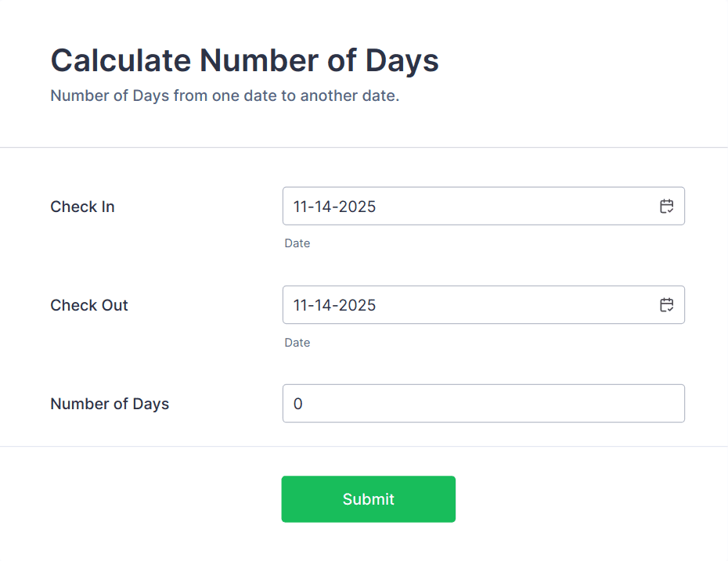Click the Check Out date field
This screenshot has width=728, height=561.
pos(470,304)
